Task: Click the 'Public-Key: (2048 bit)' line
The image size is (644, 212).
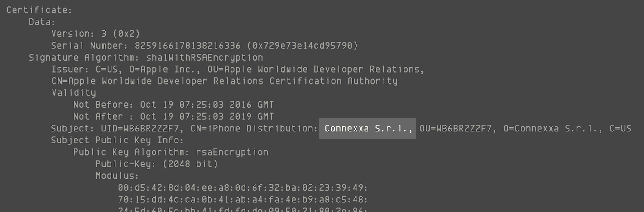Action: tap(157, 164)
